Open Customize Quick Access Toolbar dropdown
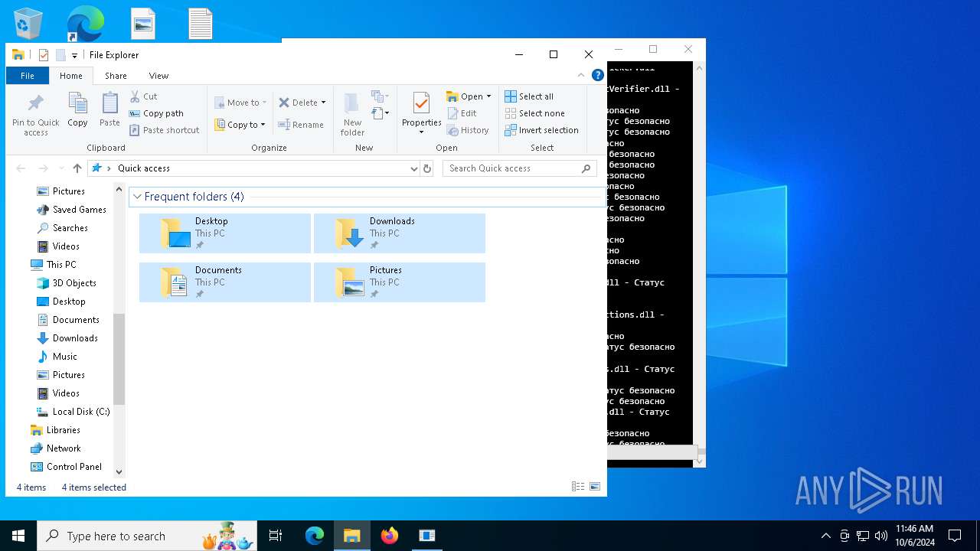This screenshot has height=551, width=980. click(74, 55)
